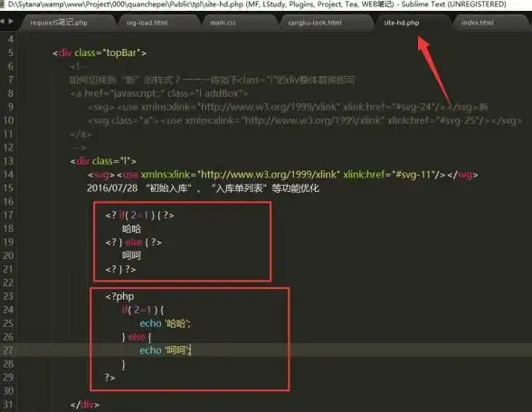Click the closing </div> tag line 31
Screen dimensions: 532x412
click(x=84, y=405)
